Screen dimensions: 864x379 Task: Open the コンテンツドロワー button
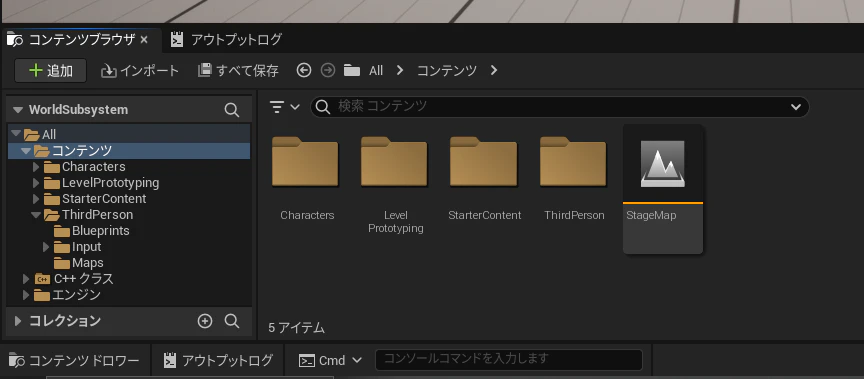(75, 361)
